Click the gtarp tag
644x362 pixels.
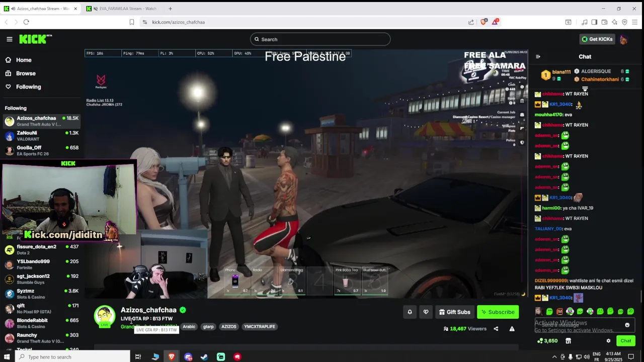pyautogui.click(x=208, y=327)
